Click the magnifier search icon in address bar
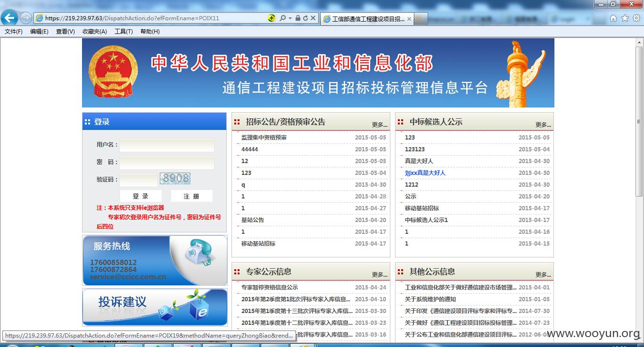Image resolution: width=644 pixels, height=347 pixels. [x=282, y=18]
